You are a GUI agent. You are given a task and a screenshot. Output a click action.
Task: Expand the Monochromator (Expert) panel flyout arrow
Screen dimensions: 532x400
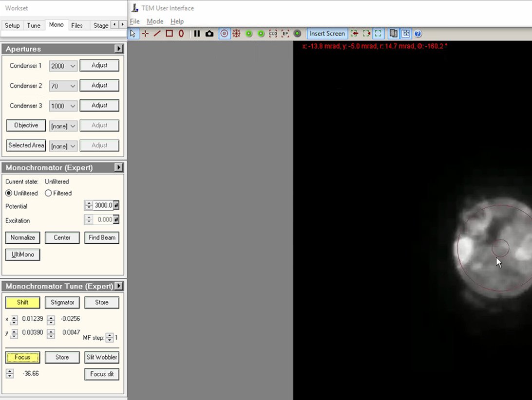[x=118, y=167]
